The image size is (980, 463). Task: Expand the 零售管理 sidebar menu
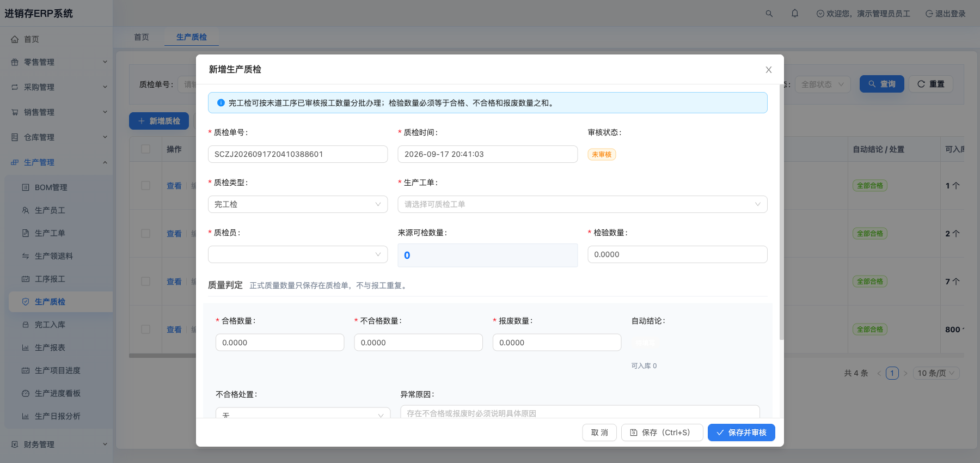click(x=56, y=62)
